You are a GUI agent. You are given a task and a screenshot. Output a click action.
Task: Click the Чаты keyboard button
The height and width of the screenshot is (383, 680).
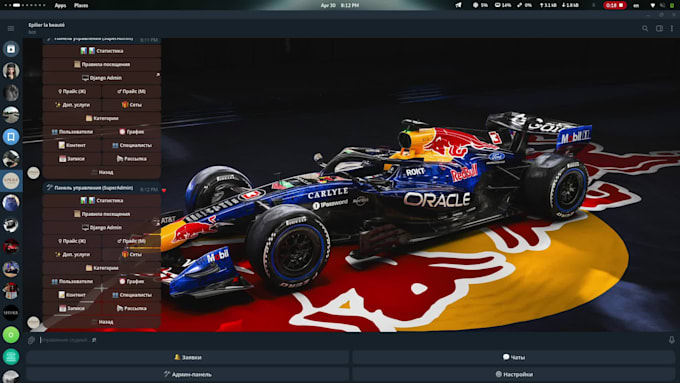(513, 357)
